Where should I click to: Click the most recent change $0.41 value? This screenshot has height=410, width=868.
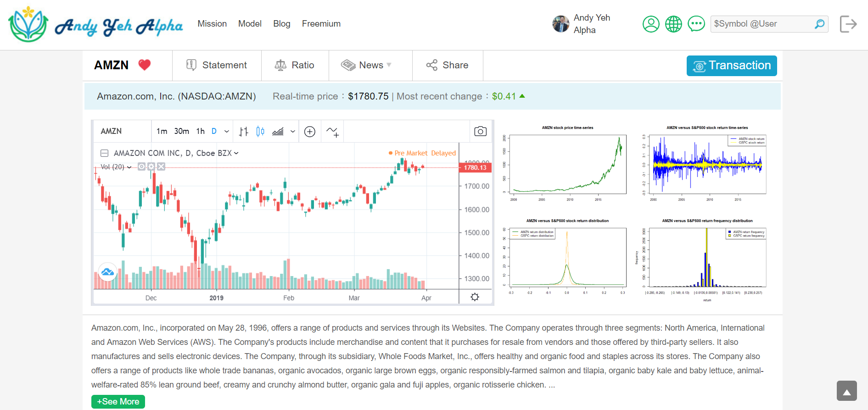tap(504, 96)
